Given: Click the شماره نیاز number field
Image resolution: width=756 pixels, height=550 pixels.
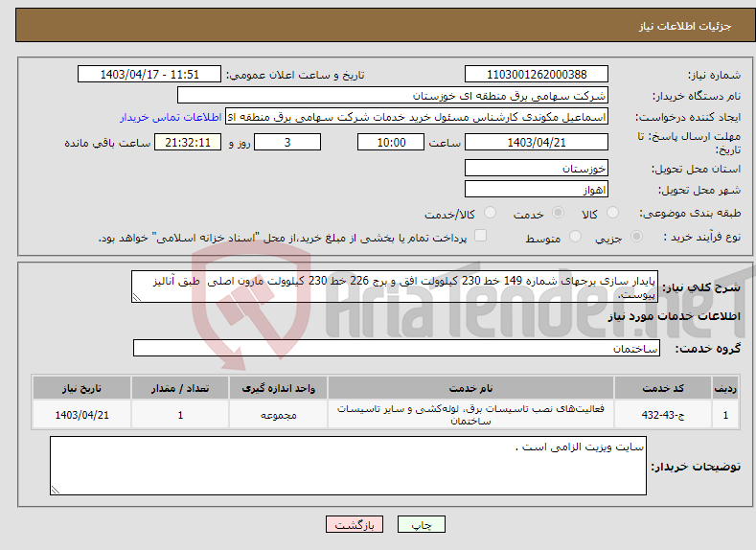Looking at the screenshot, I should 537,74.
